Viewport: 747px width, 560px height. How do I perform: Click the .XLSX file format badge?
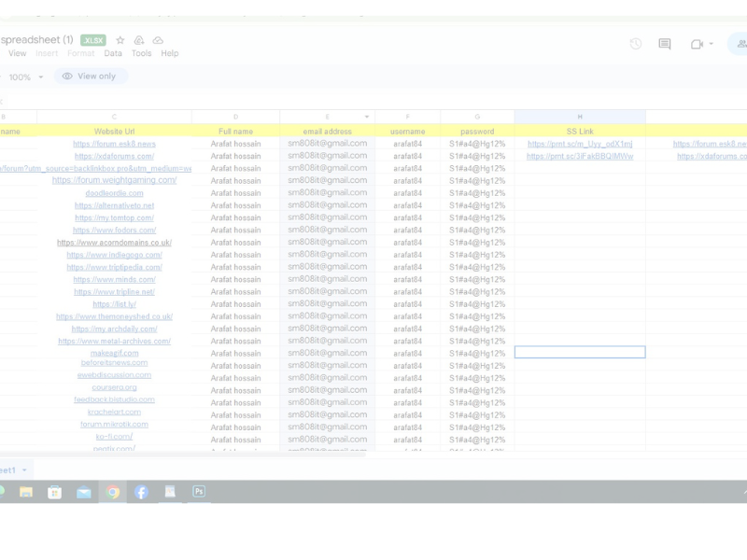coord(93,41)
